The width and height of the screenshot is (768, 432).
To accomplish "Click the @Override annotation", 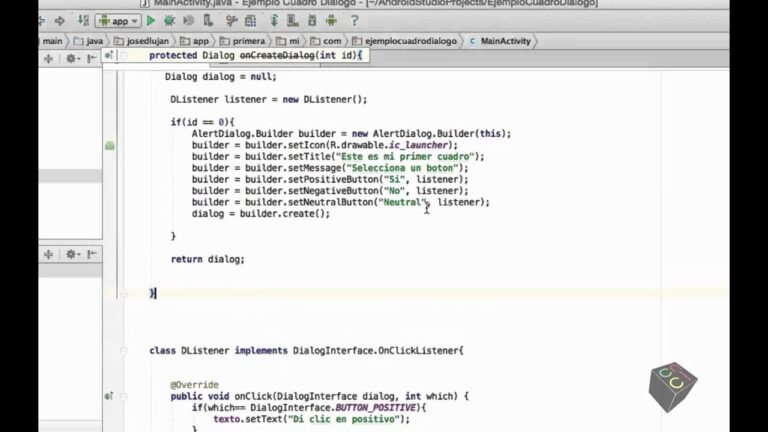I will [194, 385].
